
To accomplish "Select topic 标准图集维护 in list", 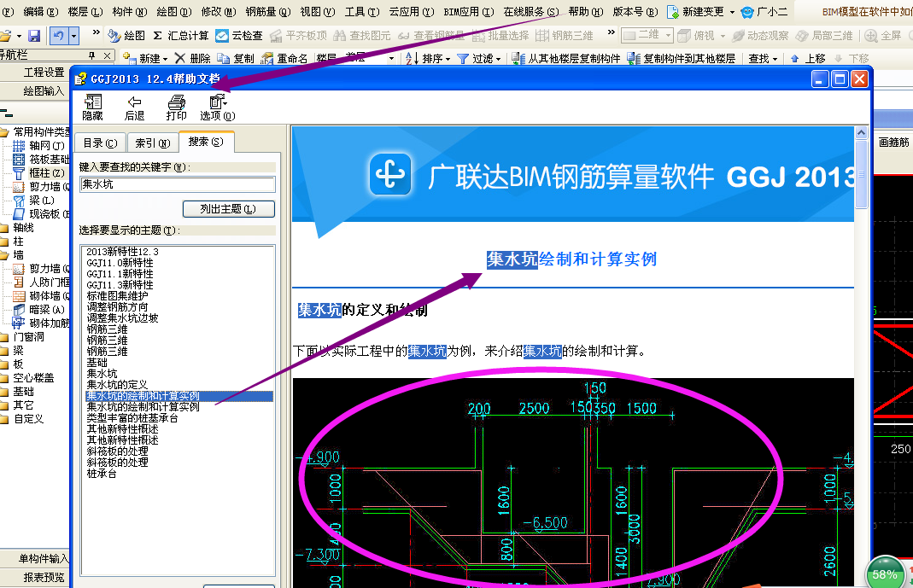I will coord(117,296).
